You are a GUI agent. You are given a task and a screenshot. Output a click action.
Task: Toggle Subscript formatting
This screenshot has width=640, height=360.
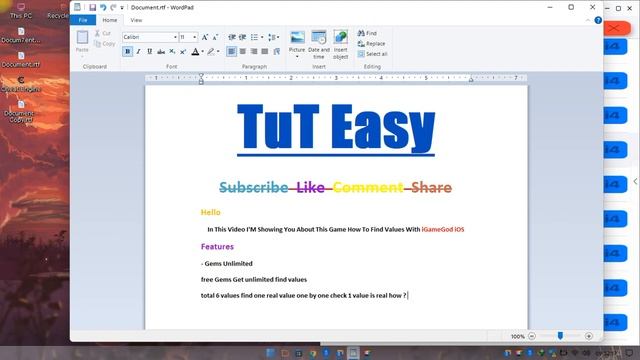pyautogui.click(x=172, y=51)
